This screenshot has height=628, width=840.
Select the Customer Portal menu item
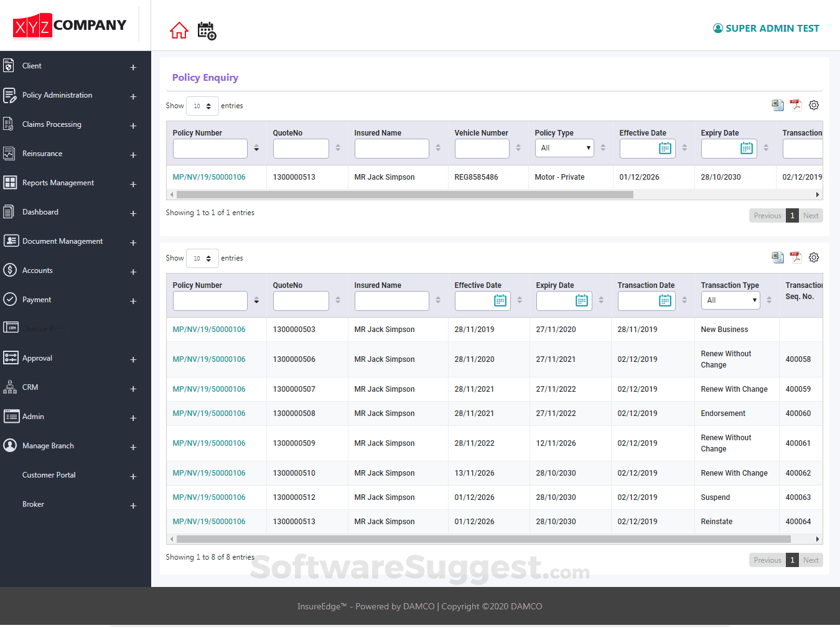pos(49,474)
